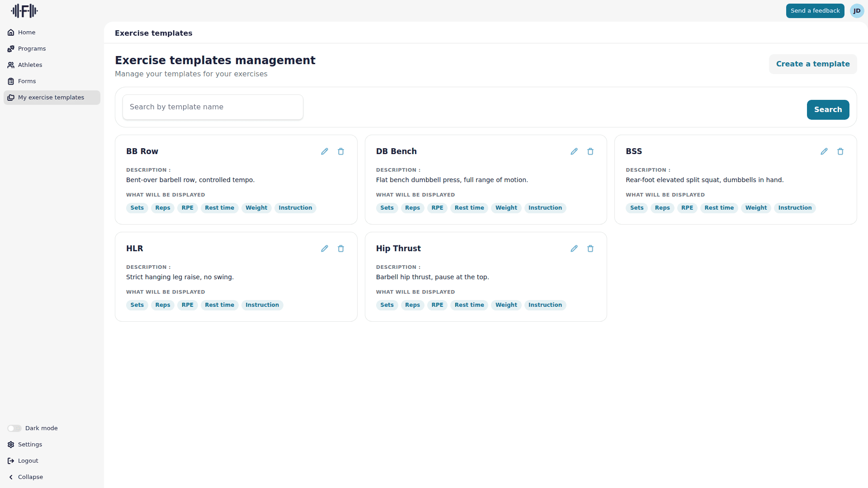The height and width of the screenshot is (488, 868).
Task: Click the DB Bench card title
Action: (396, 151)
